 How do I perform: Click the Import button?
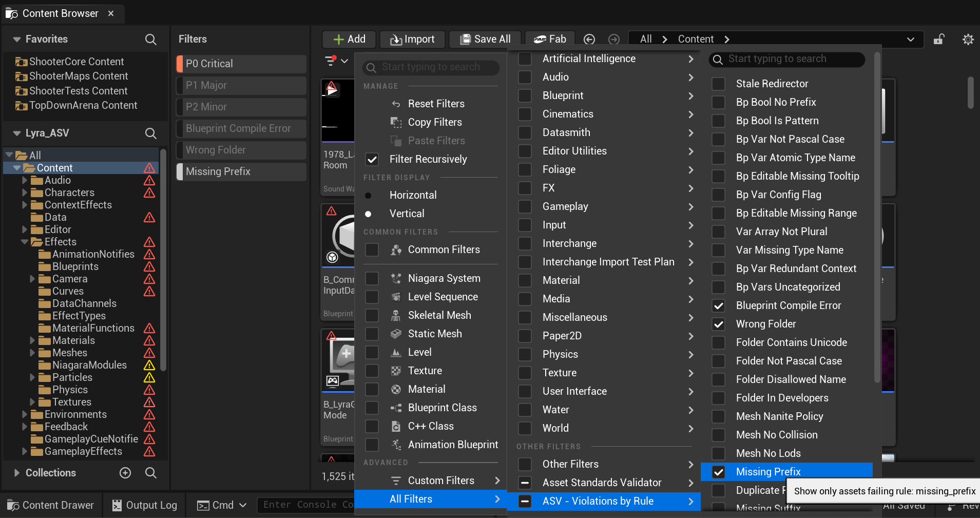coord(412,40)
